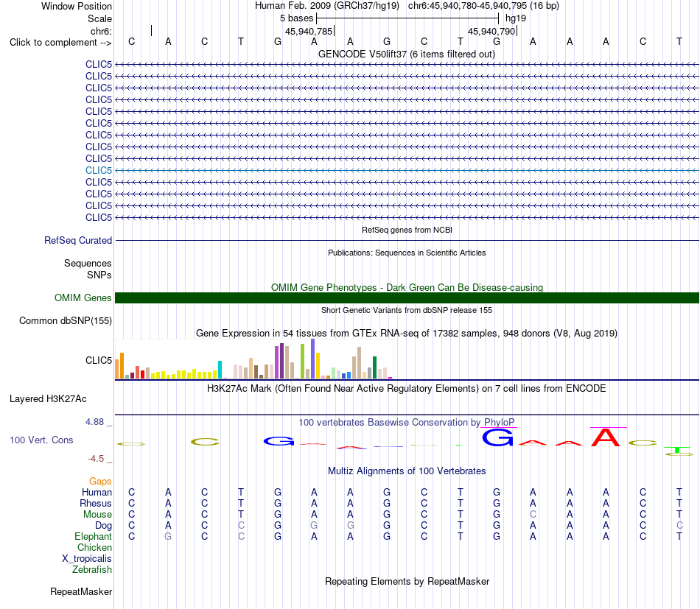
Task: Click the chr6:45,940,780-45,940,795 (16 bp) position text
Action: pos(483,6)
